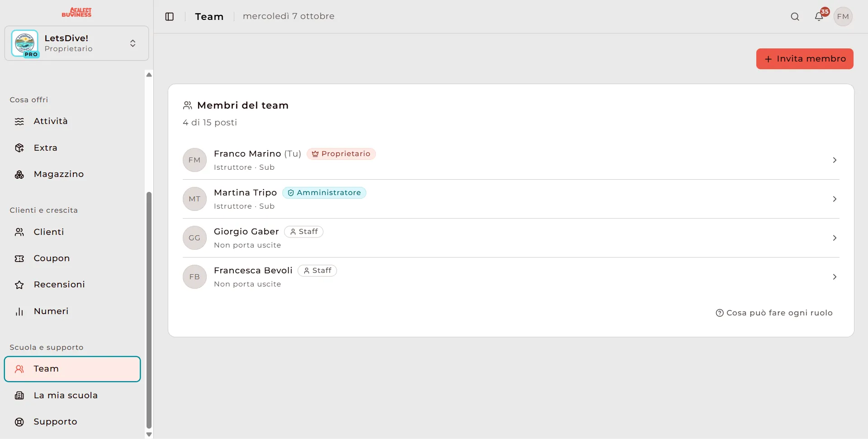Image resolution: width=868 pixels, height=439 pixels.
Task: Go to Coupon section
Action: click(x=72, y=258)
